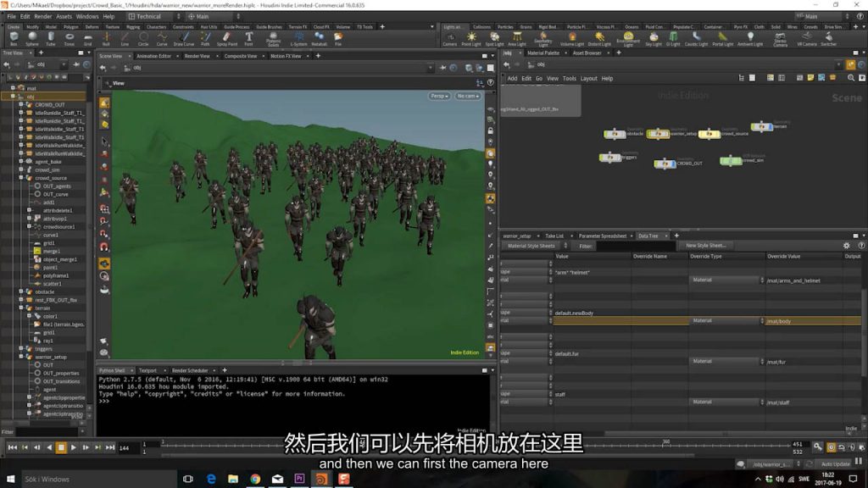Image resolution: width=868 pixels, height=488 pixels.
Task: Select the Tube shelf tool
Action: tap(50, 38)
